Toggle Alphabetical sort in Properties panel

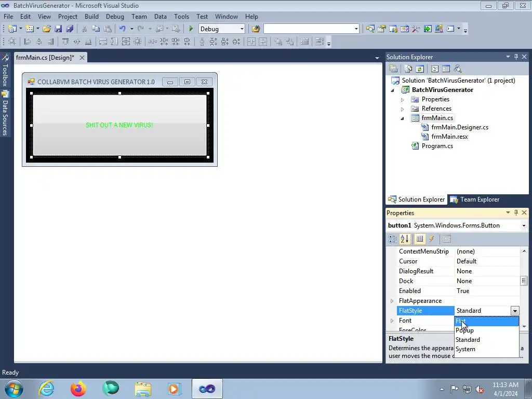click(404, 239)
